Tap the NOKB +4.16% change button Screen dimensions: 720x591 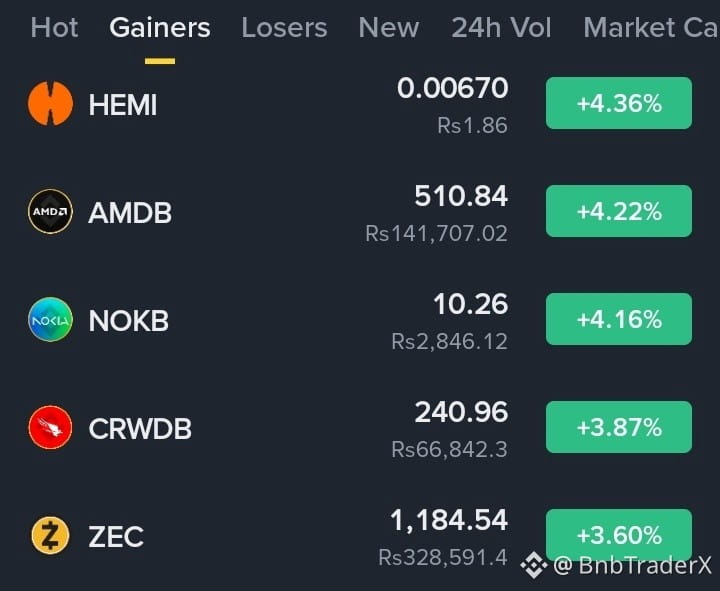coord(619,319)
